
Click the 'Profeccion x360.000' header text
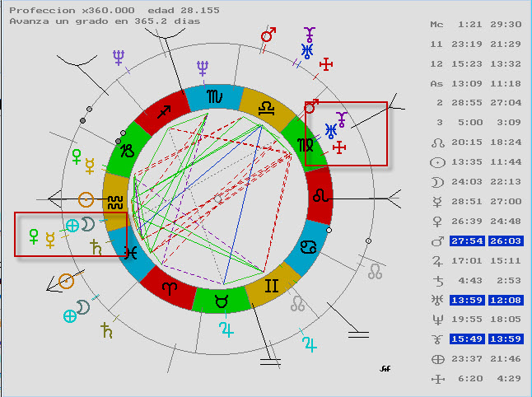tap(60, 11)
